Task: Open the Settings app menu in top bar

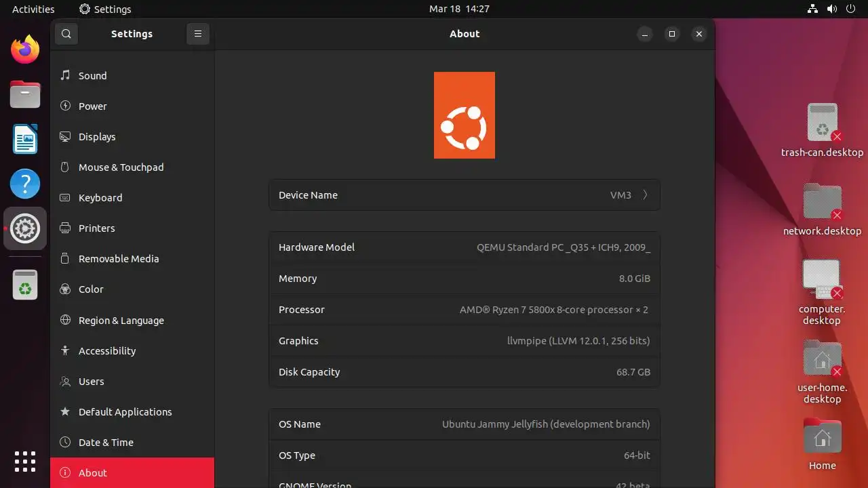Action: click(x=105, y=9)
